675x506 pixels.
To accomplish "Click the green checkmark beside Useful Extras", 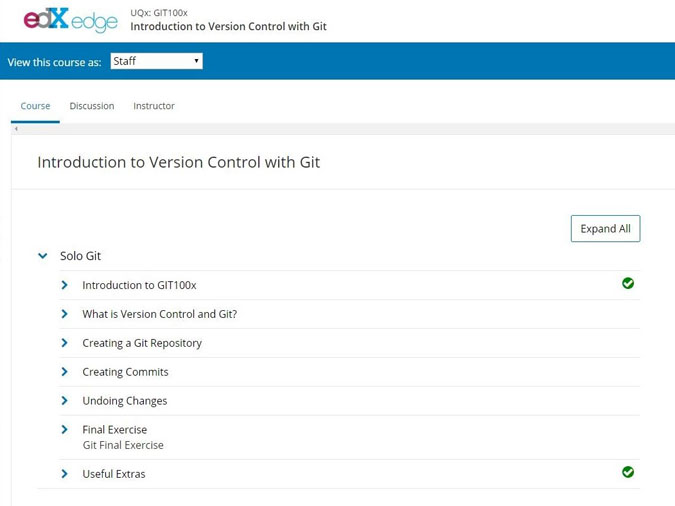I will (x=628, y=472).
